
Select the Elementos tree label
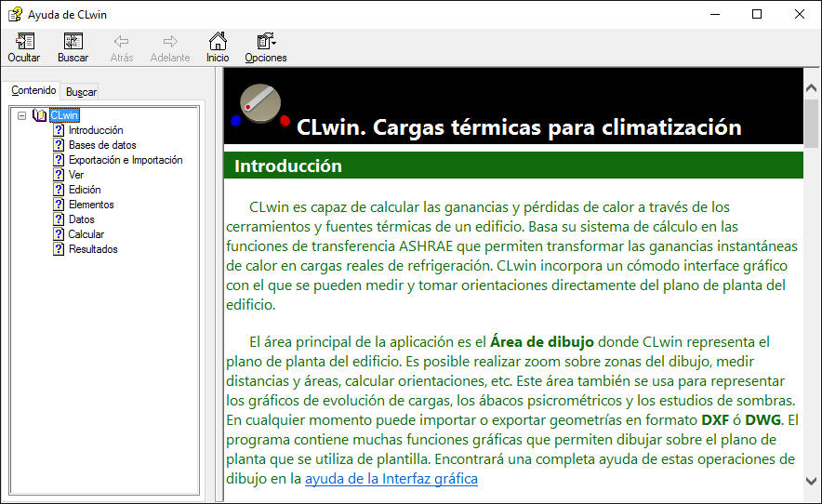click(91, 205)
